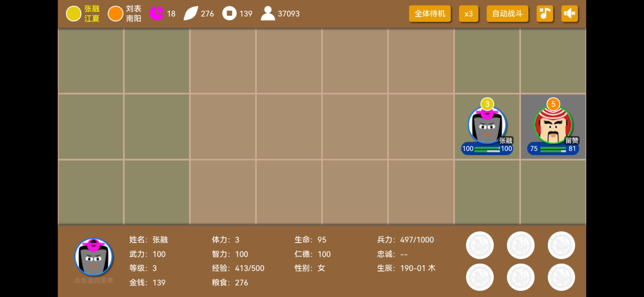Tap 37093 population value
644x297 pixels.
coord(289,14)
